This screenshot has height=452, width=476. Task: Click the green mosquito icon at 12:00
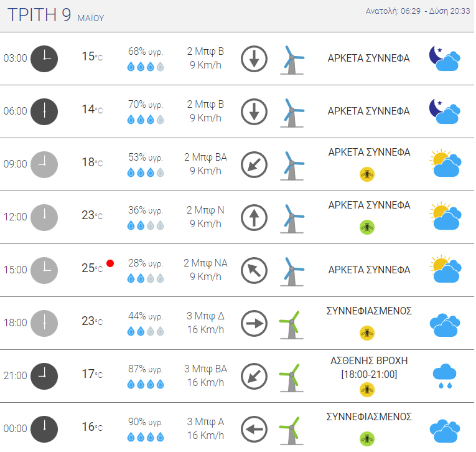click(x=367, y=227)
